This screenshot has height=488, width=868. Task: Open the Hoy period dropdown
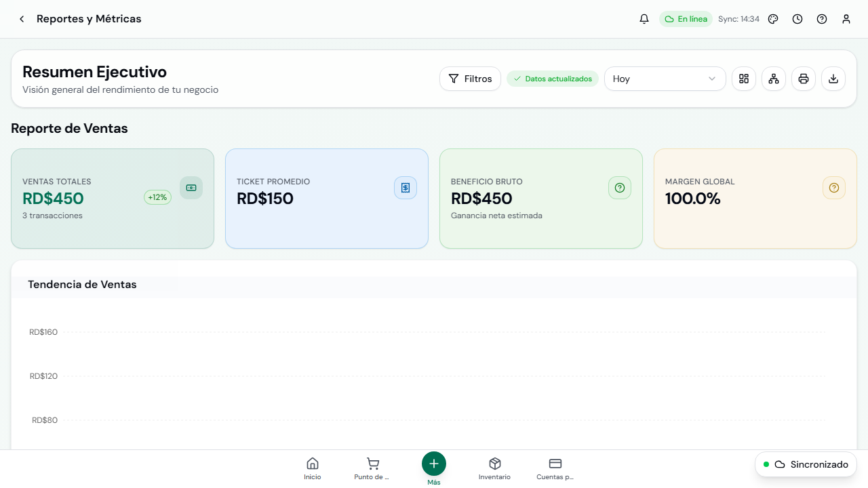tap(665, 79)
